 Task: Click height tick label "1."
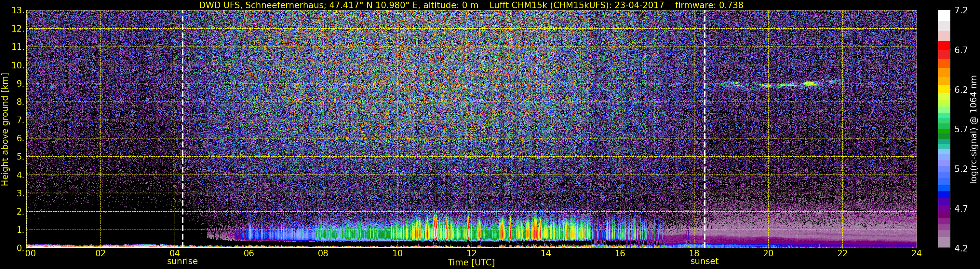click(x=20, y=230)
